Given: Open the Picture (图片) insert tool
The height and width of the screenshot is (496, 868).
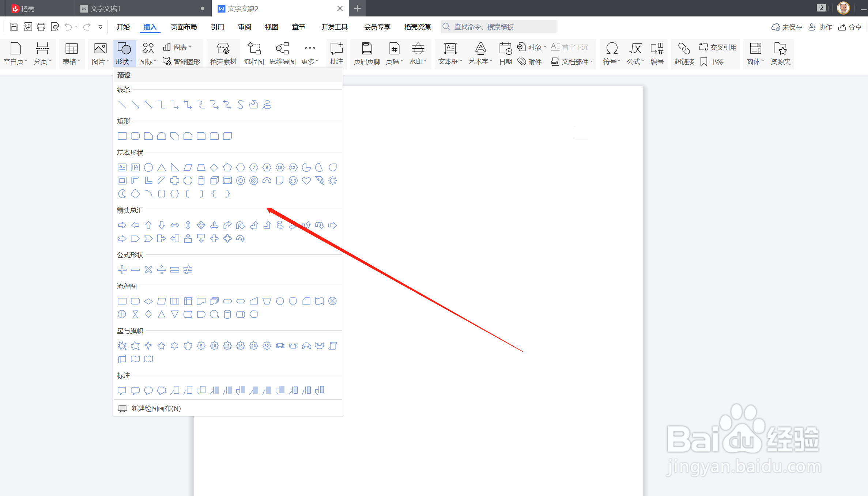Looking at the screenshot, I should [100, 53].
